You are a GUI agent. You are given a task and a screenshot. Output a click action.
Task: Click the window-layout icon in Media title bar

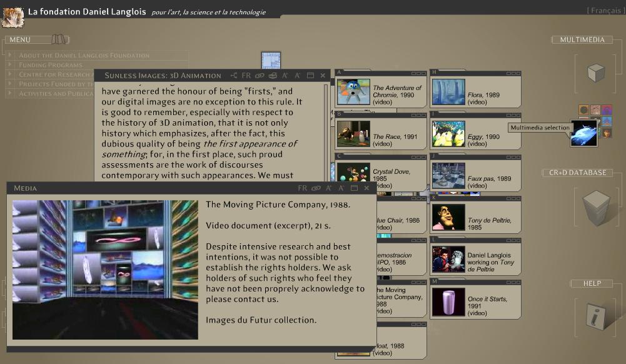354,188
